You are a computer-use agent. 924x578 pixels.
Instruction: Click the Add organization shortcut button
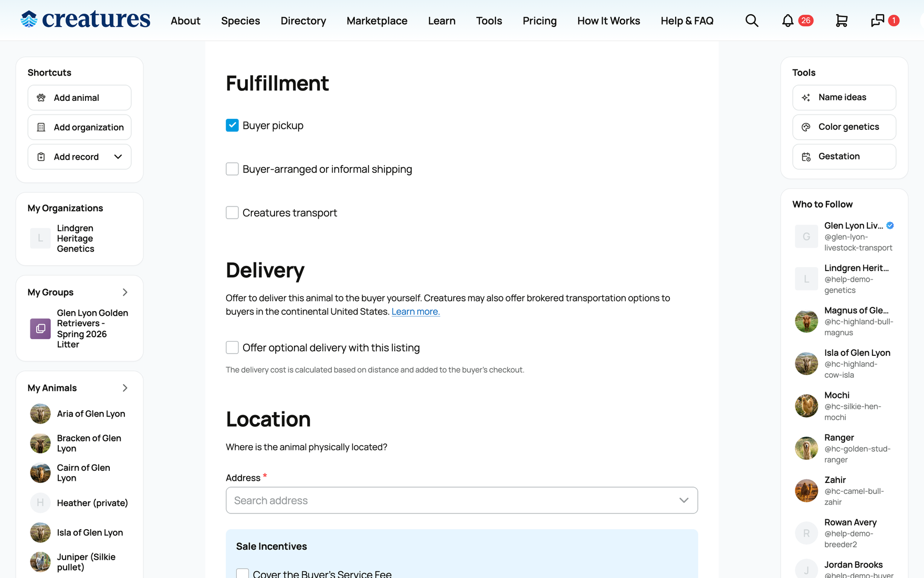pos(79,127)
